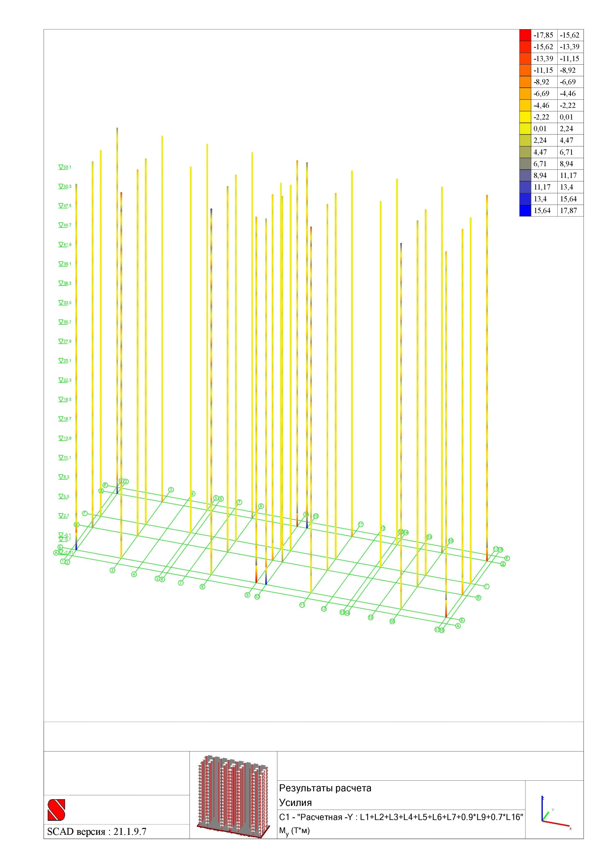Select the elevation marker 39,1
This screenshot has height=868, width=613.
[x=65, y=264]
